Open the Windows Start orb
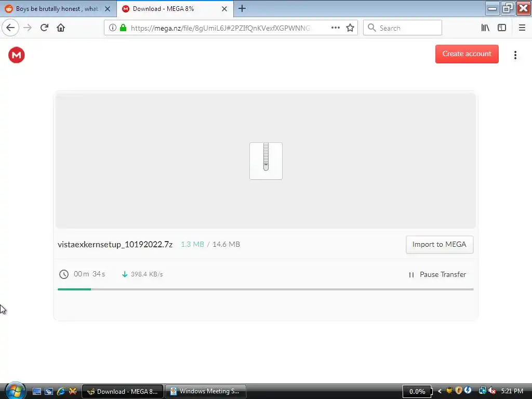Screen dimensions: 532x399 pos(15,391)
